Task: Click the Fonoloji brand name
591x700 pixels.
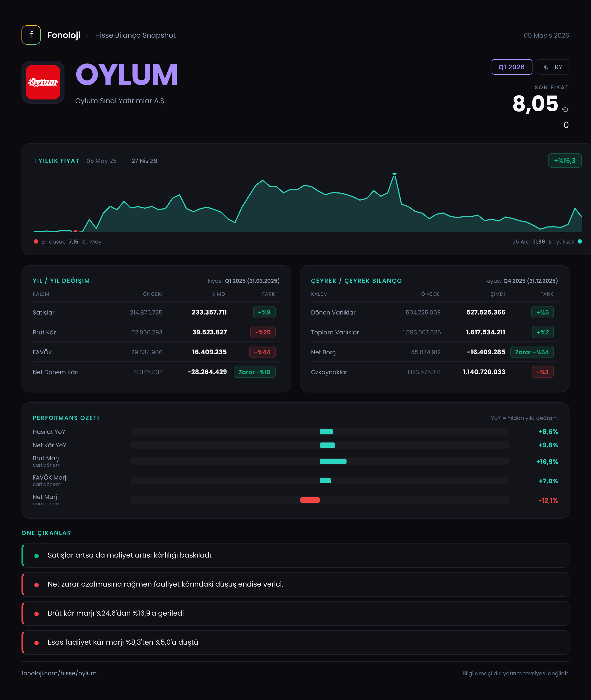Action: [64, 35]
